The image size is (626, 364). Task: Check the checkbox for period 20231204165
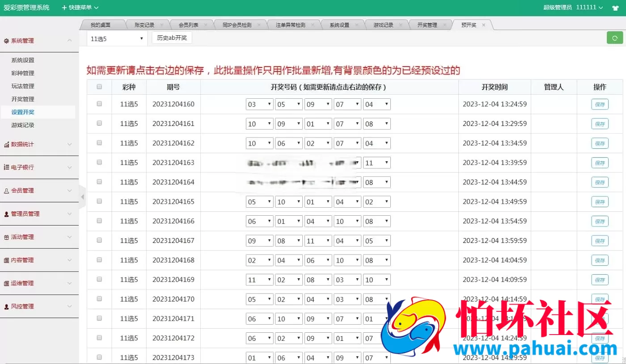pyautogui.click(x=99, y=201)
